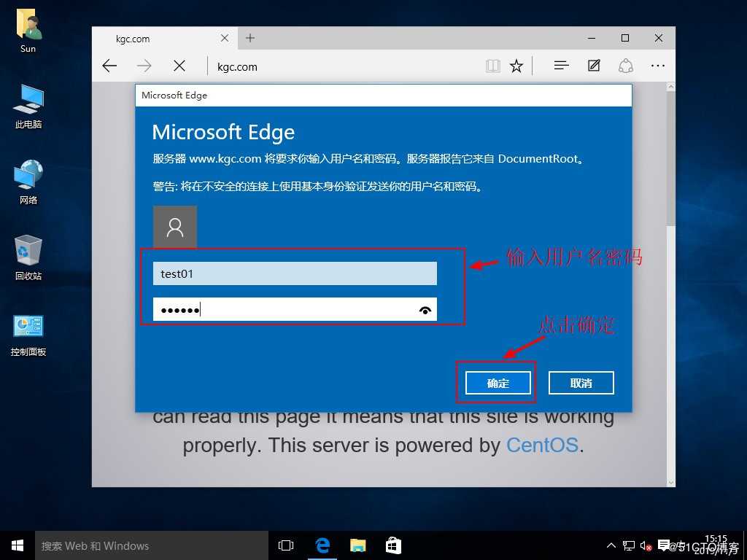Click the password input field

pos(295,309)
